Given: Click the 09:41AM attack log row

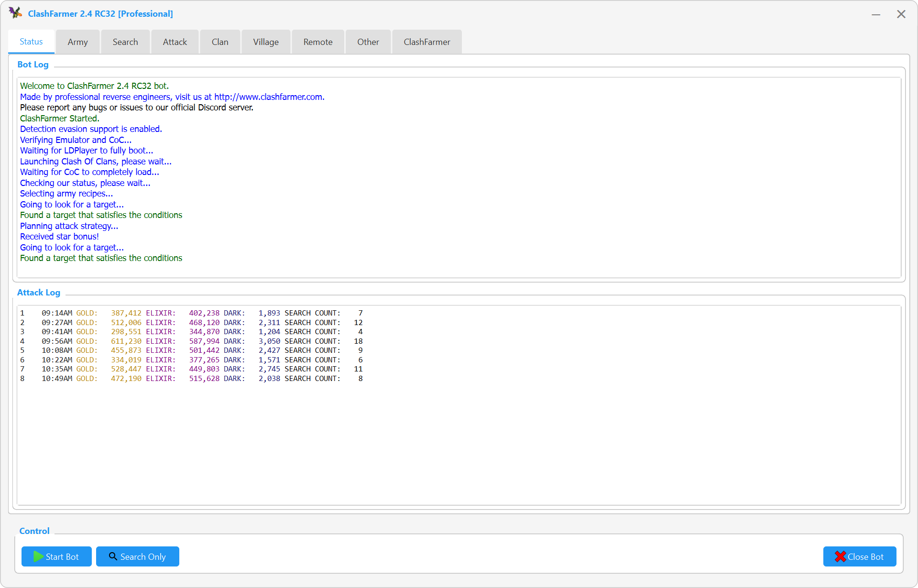Looking at the screenshot, I should (191, 332).
